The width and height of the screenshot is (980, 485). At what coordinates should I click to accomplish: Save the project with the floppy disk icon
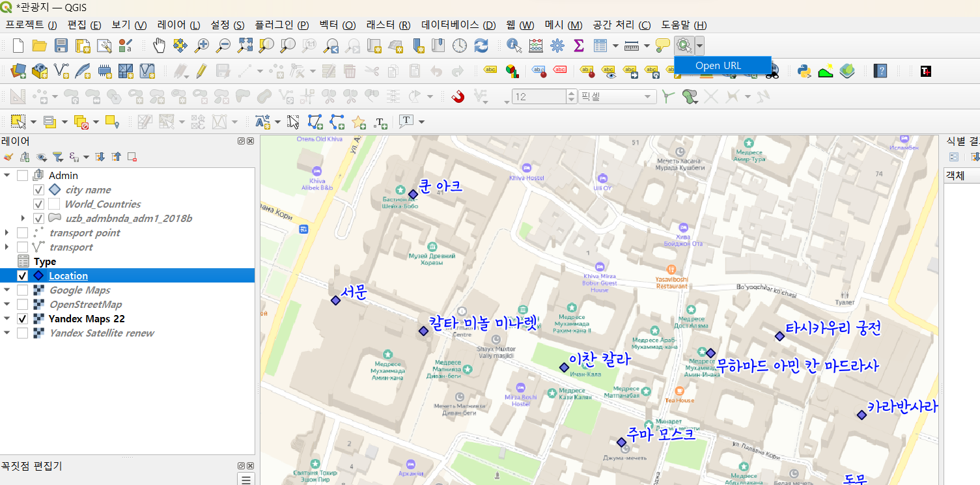point(61,46)
